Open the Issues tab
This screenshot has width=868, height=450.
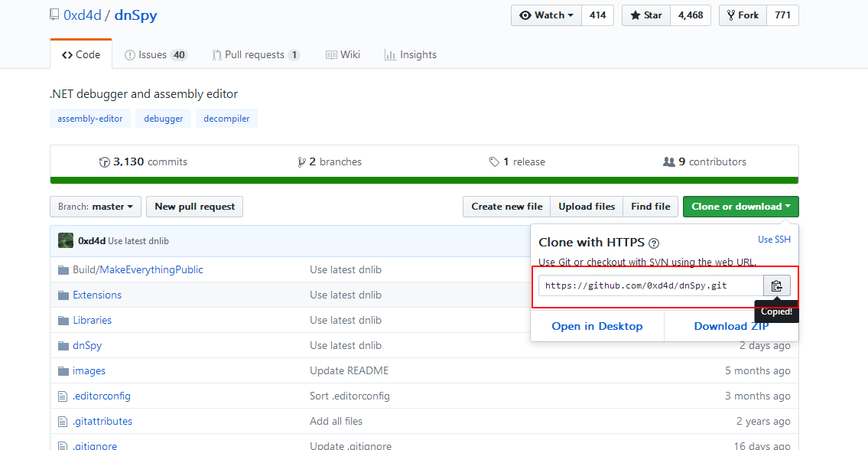156,55
